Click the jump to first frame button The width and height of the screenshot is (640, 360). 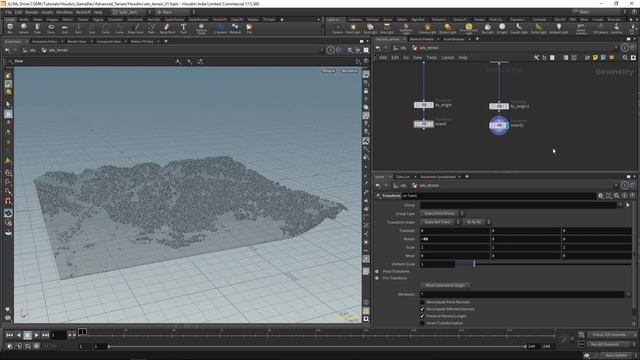[9, 335]
